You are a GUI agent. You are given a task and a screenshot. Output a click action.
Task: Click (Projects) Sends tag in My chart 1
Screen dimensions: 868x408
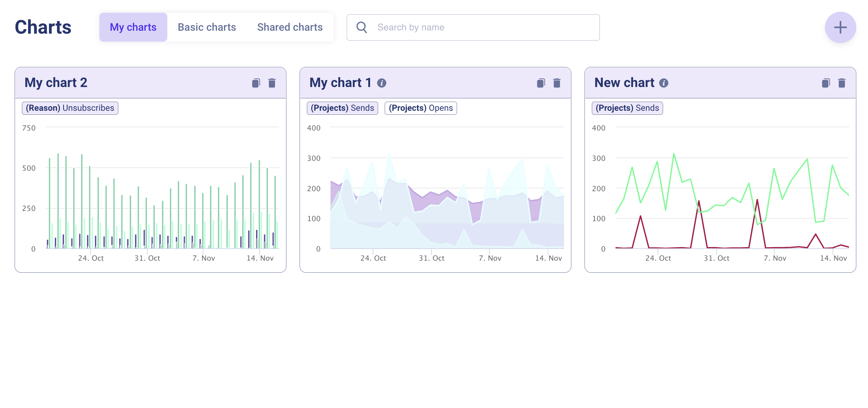(x=342, y=108)
